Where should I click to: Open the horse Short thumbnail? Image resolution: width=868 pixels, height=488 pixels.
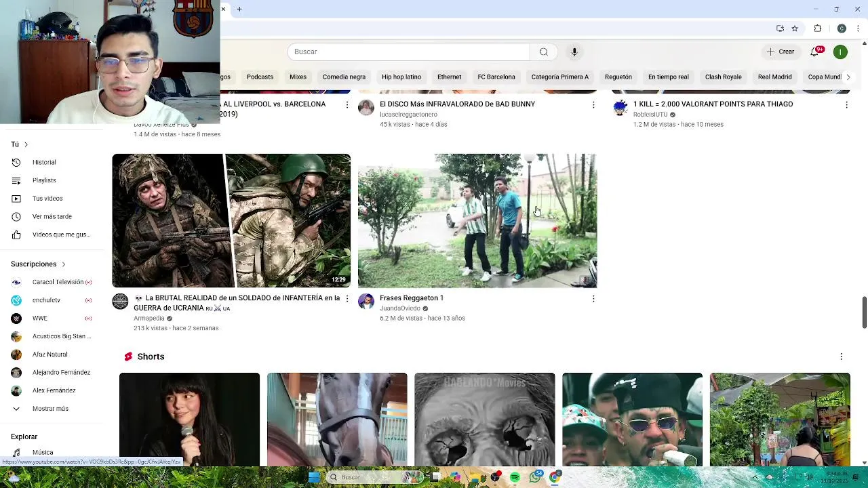[337, 420]
